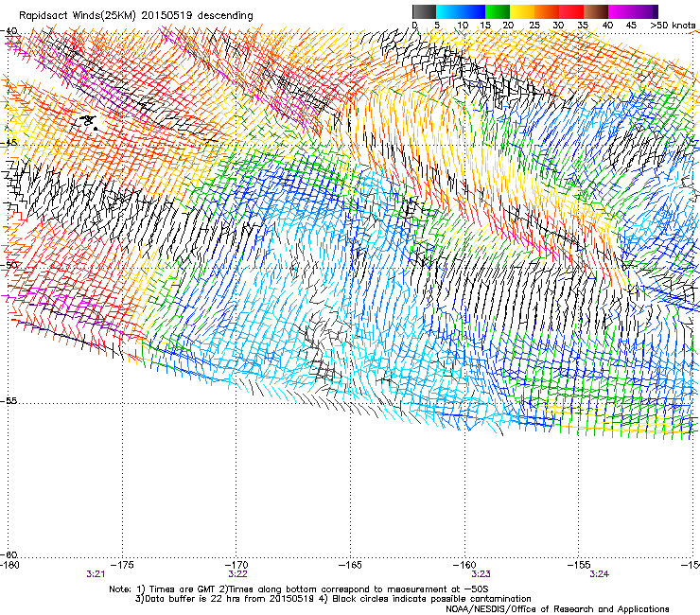Click the '25' label under the color bar

(x=534, y=25)
